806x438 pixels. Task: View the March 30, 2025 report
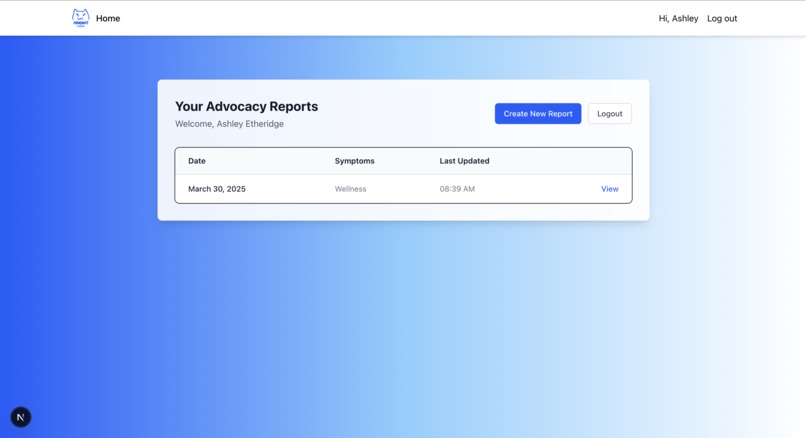pyautogui.click(x=610, y=189)
